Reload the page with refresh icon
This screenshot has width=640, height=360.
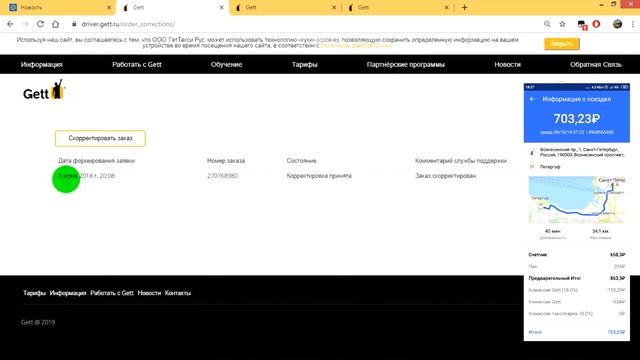(40, 24)
